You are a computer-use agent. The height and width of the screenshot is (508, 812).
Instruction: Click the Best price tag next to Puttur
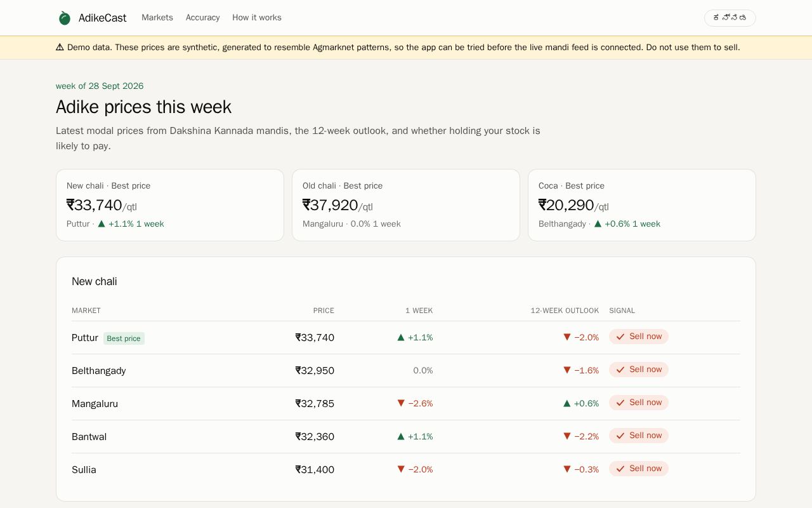click(124, 338)
